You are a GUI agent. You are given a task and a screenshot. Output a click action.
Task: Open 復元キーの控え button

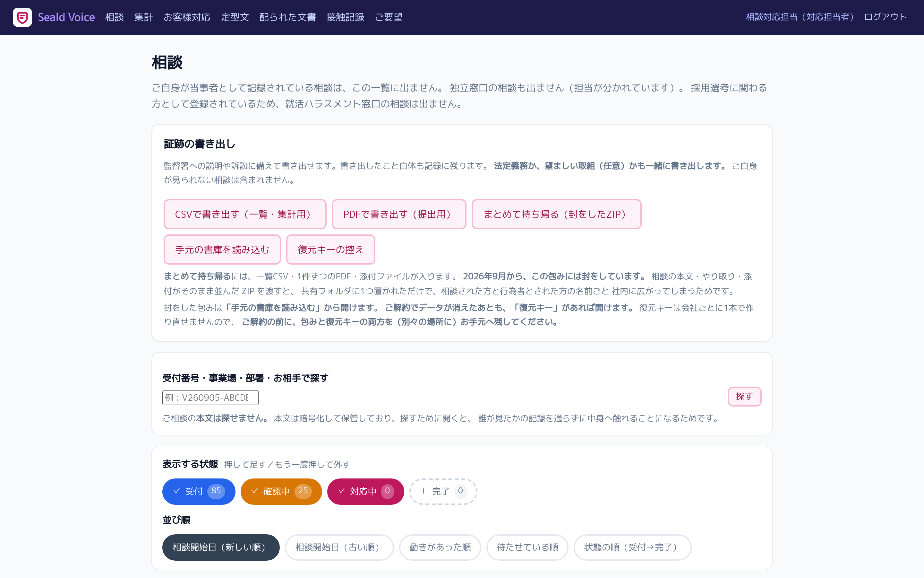point(331,249)
